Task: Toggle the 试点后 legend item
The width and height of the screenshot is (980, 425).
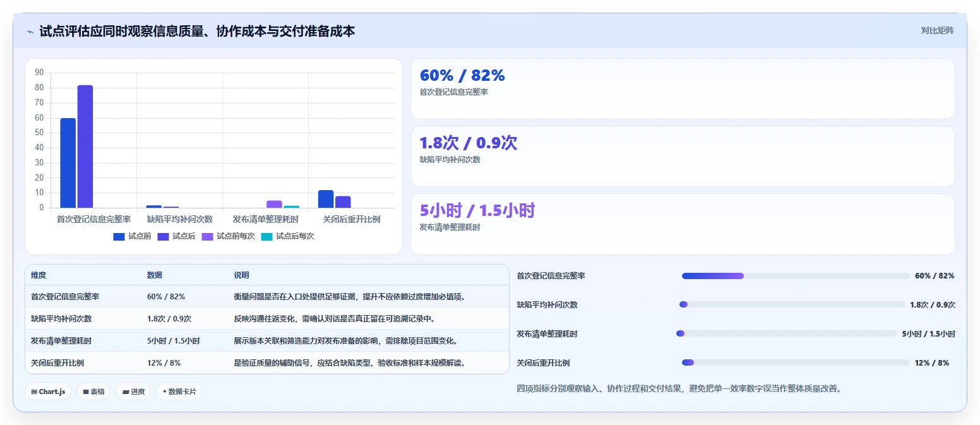Action: [176, 236]
